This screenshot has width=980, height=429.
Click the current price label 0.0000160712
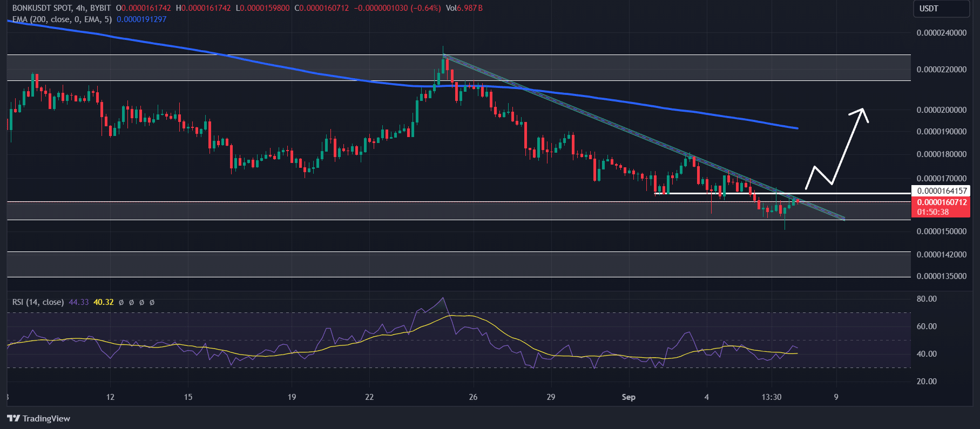click(942, 202)
